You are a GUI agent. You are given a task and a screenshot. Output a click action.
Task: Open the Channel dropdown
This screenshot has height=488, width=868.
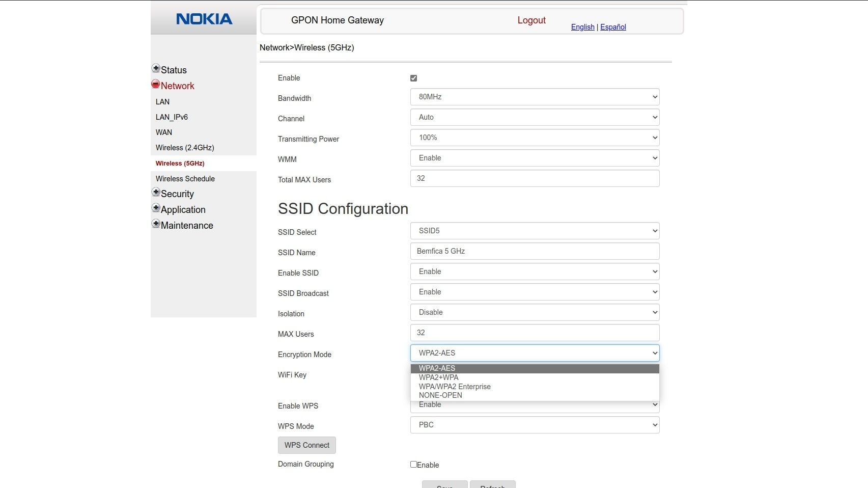pyautogui.click(x=535, y=117)
